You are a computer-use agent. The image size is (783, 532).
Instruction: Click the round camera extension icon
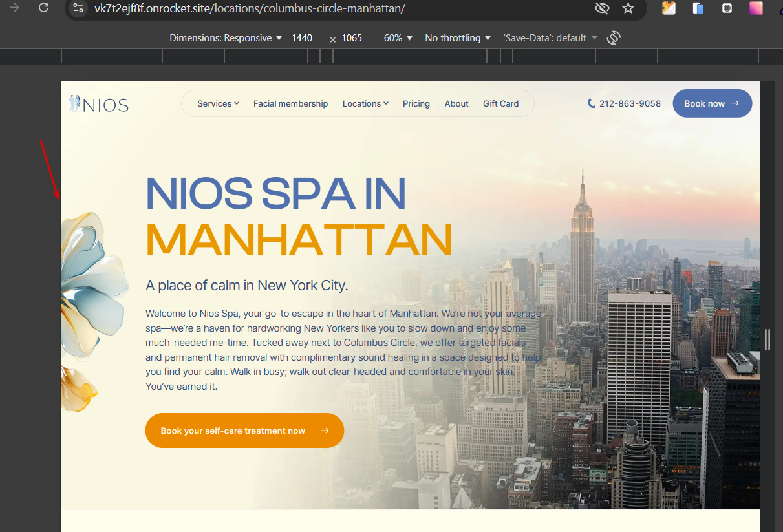(727, 8)
